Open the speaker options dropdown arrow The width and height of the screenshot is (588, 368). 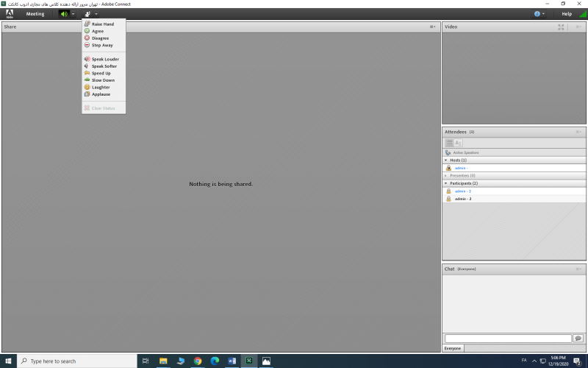(x=73, y=14)
